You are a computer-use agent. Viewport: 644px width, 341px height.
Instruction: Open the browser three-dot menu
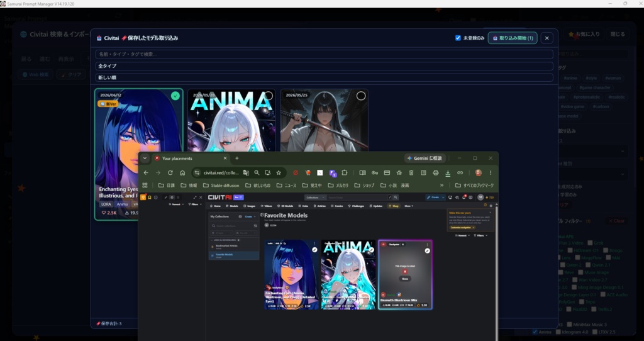click(491, 173)
